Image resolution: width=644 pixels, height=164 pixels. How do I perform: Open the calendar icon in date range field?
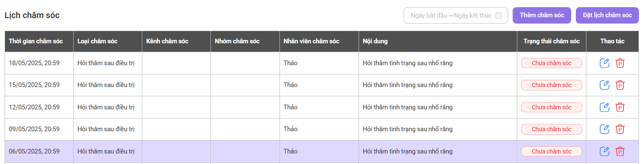click(499, 16)
